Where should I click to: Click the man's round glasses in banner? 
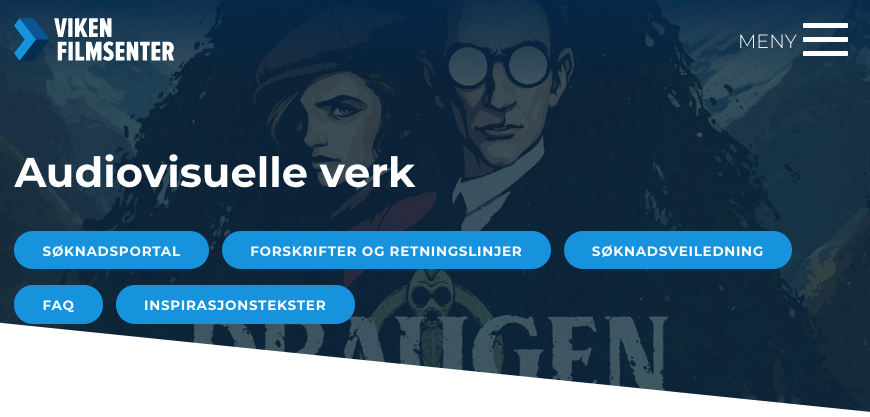(x=499, y=65)
